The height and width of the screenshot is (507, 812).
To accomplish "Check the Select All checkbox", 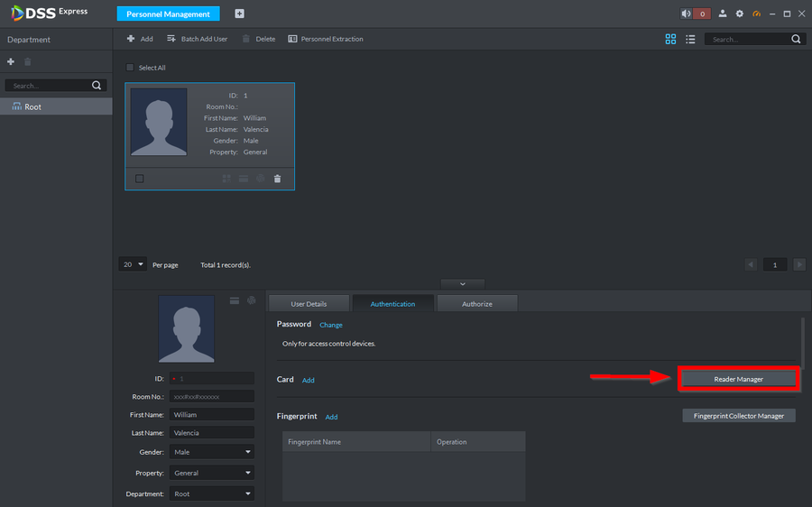I will [130, 68].
